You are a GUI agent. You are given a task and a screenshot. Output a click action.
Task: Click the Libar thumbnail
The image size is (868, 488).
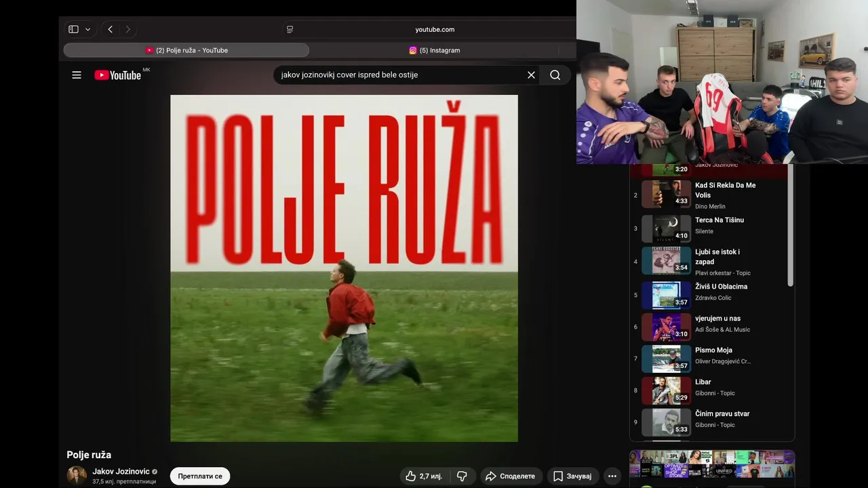[666, 390]
